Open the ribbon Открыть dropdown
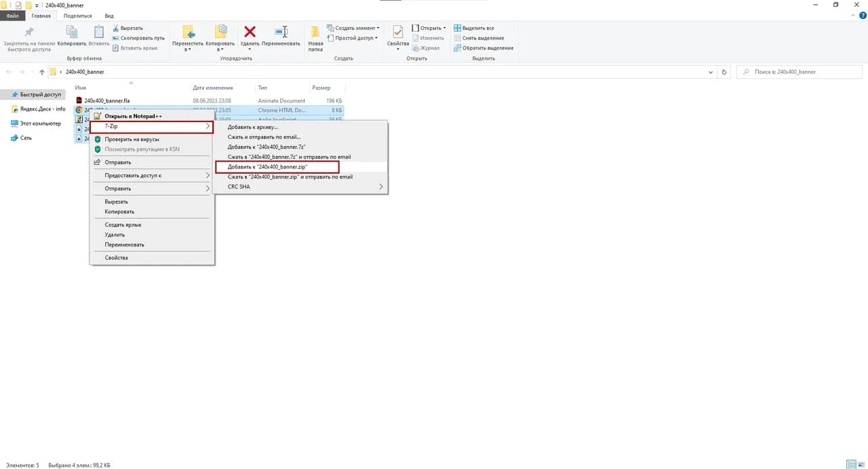The width and height of the screenshot is (868, 469). click(429, 28)
